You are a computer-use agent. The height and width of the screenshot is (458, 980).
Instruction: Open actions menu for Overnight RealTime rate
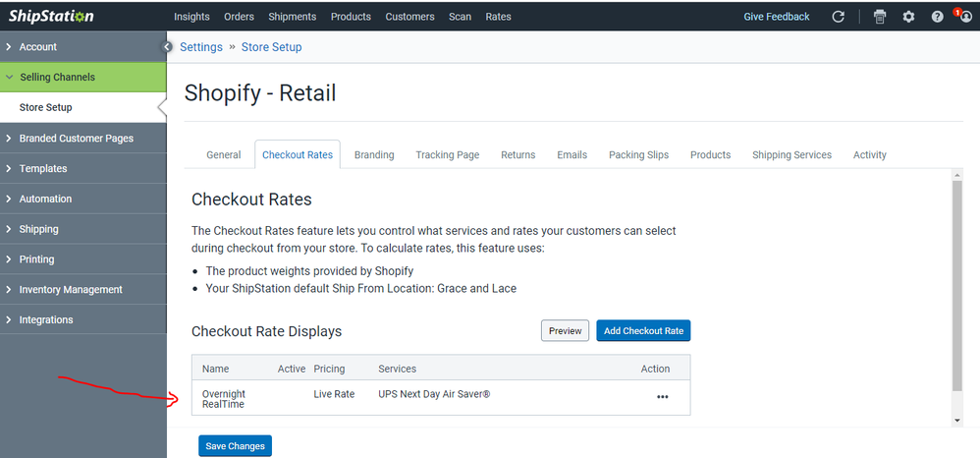pos(662,397)
